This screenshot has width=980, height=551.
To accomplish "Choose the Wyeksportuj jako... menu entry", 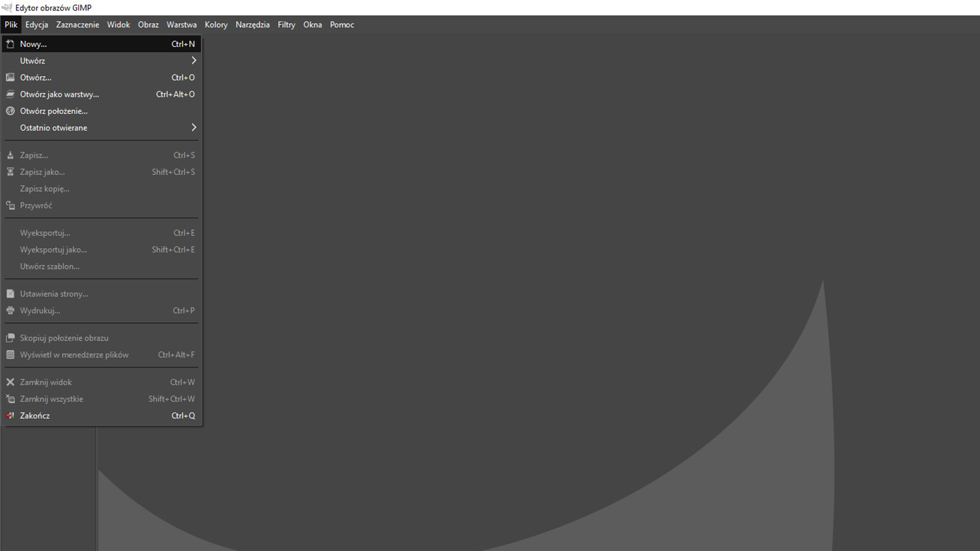I will [x=53, y=250].
